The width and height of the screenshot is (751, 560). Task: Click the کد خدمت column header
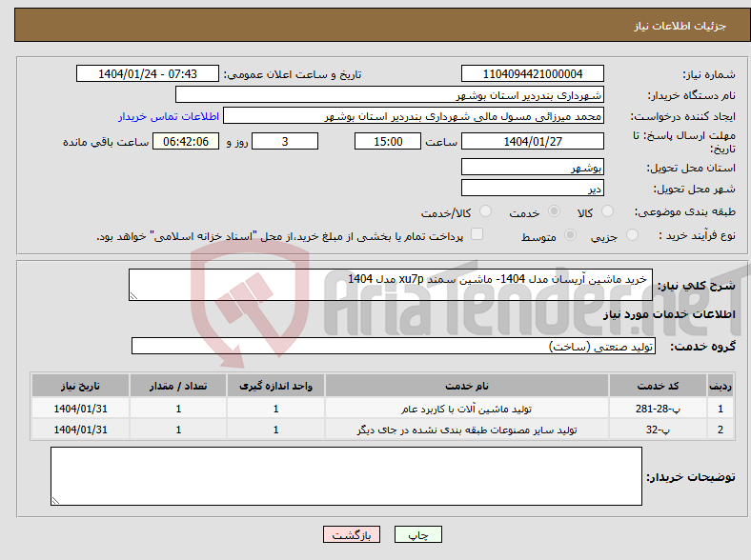point(658,386)
